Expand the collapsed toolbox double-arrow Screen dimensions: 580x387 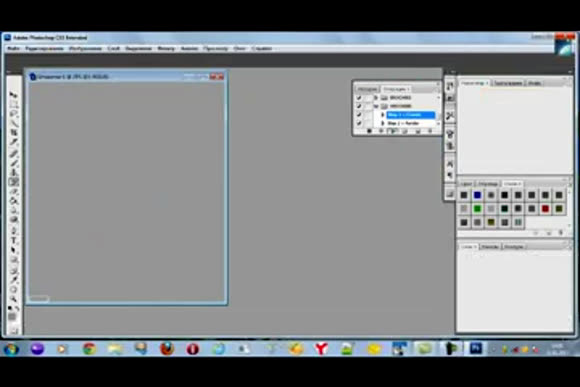[9, 72]
